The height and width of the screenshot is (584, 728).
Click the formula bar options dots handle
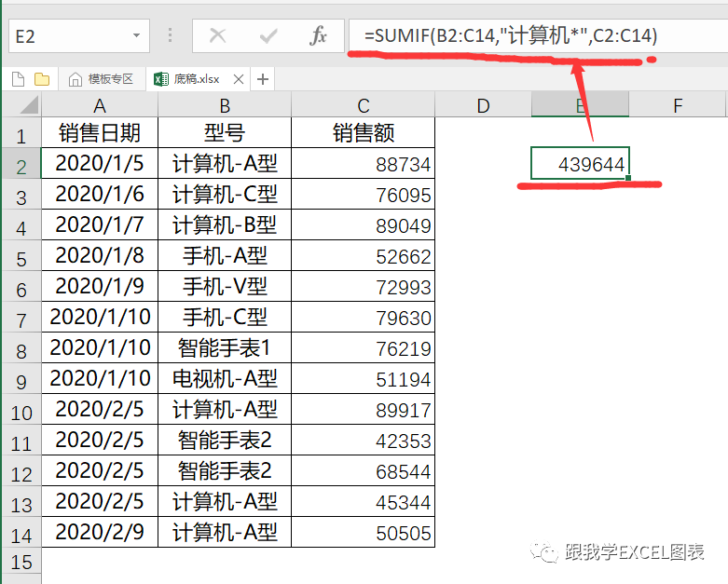tap(170, 35)
